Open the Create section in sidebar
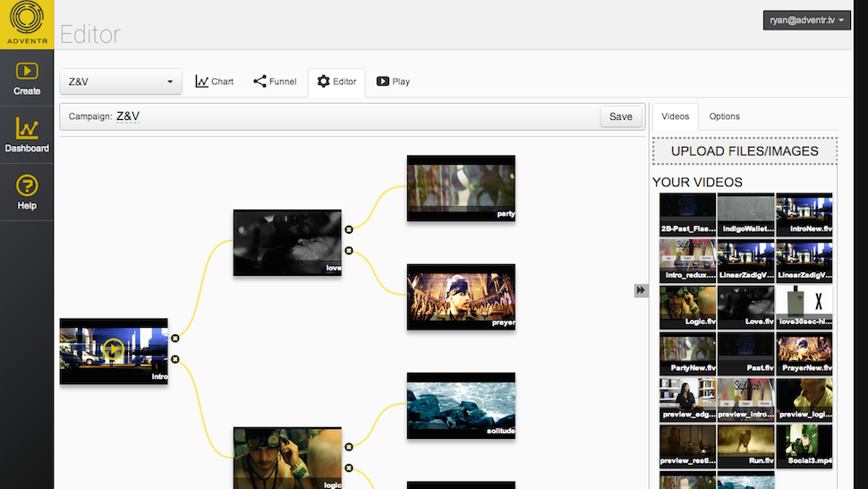Viewport: 868px width, 489px height. (27, 79)
